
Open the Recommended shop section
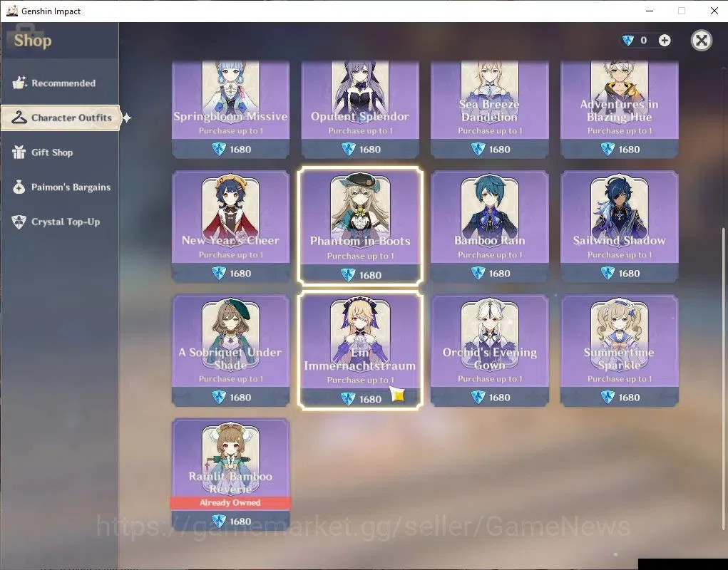(59, 83)
